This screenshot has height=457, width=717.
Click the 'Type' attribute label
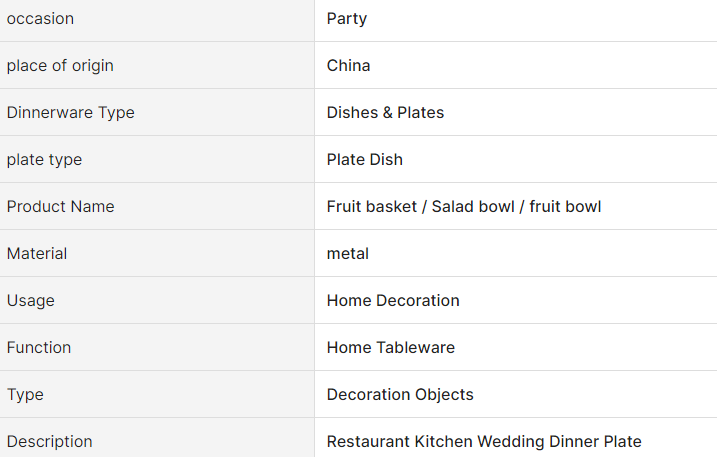tap(25, 395)
